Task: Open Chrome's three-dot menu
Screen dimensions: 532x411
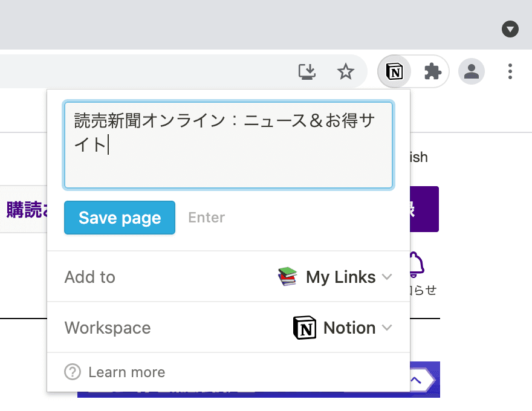Action: (x=510, y=71)
